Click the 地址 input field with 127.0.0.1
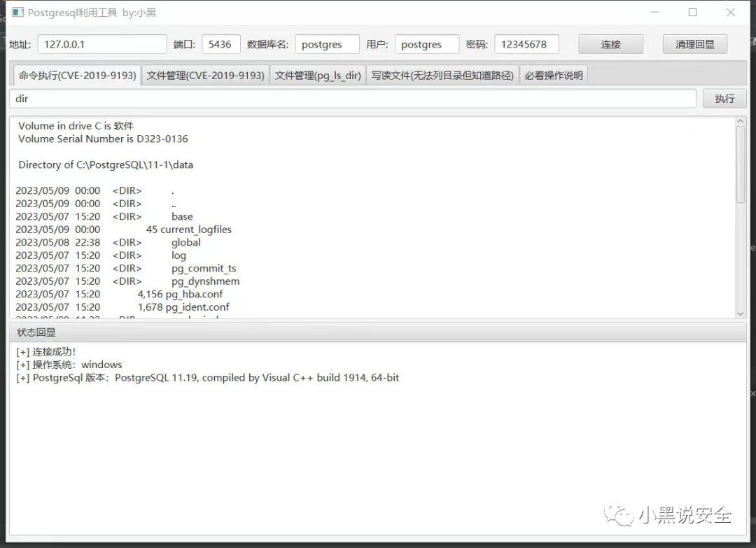 pyautogui.click(x=102, y=44)
